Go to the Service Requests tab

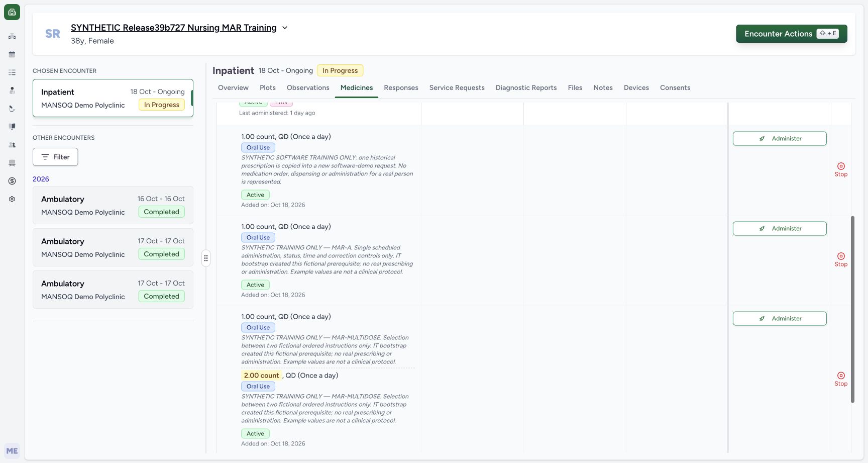click(457, 87)
